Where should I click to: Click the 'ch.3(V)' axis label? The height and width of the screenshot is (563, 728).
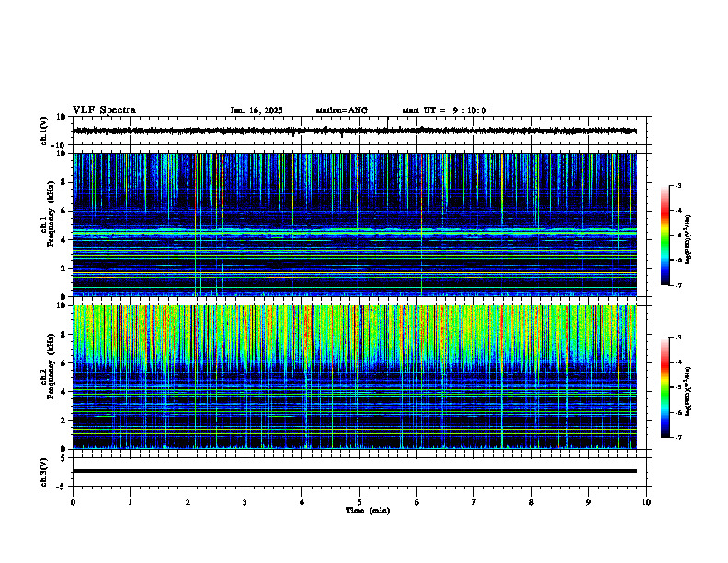(x=43, y=473)
